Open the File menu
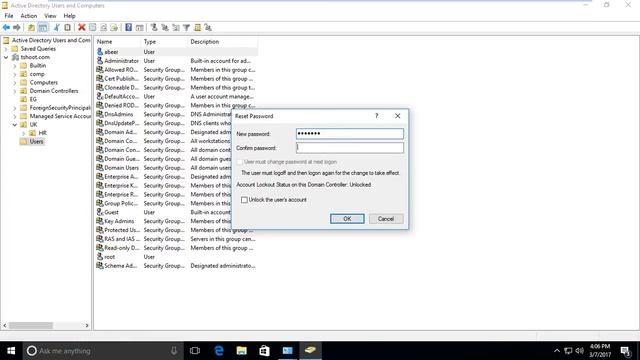The height and width of the screenshot is (360, 640). (x=9, y=16)
